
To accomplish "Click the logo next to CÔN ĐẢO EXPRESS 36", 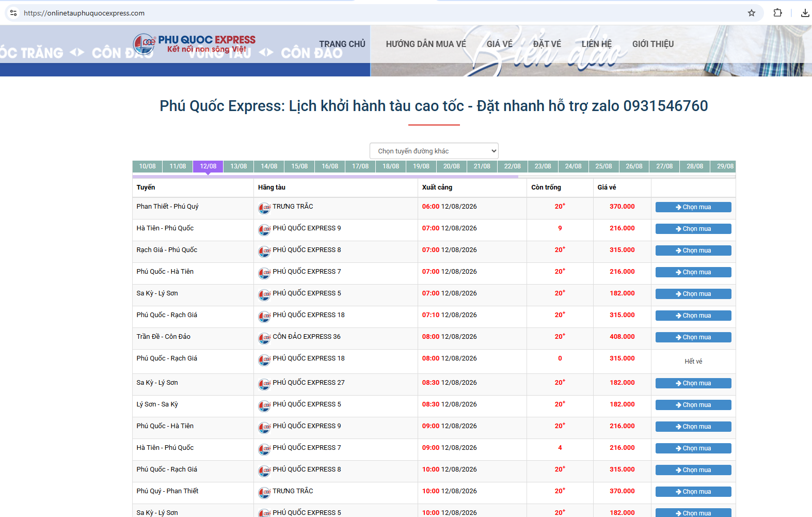I will click(x=264, y=338).
